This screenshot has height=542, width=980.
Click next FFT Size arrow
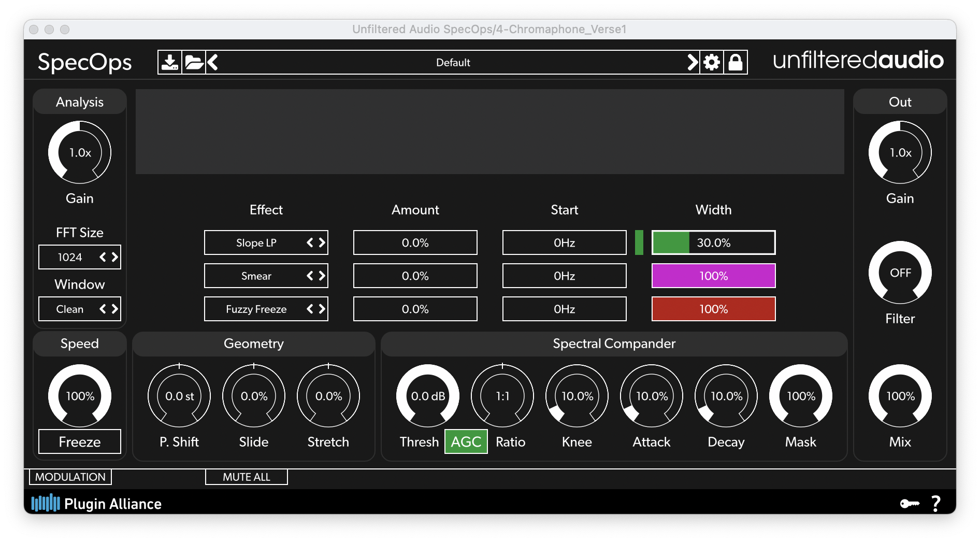(x=114, y=257)
